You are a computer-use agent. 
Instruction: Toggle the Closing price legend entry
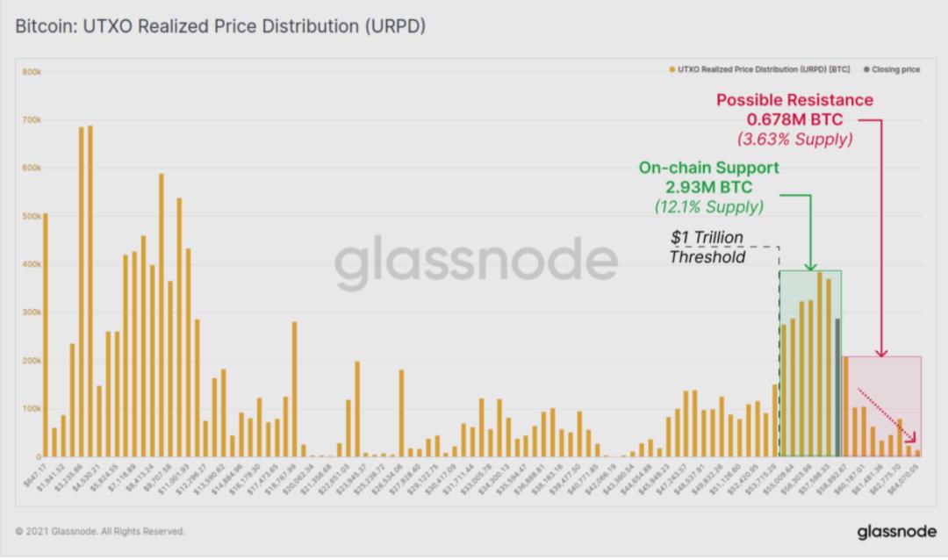click(892, 69)
